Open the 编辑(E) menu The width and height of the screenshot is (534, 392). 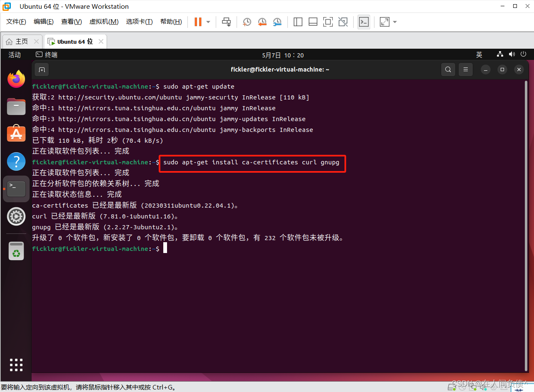44,22
